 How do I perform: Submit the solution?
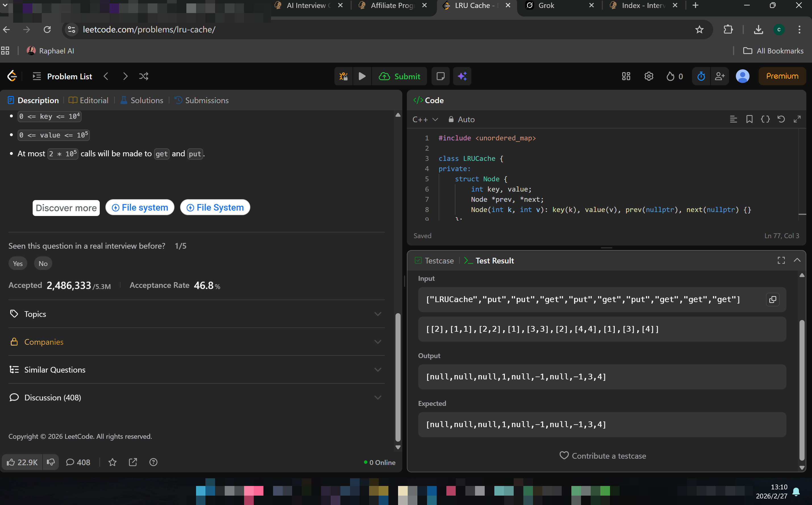[400, 76]
